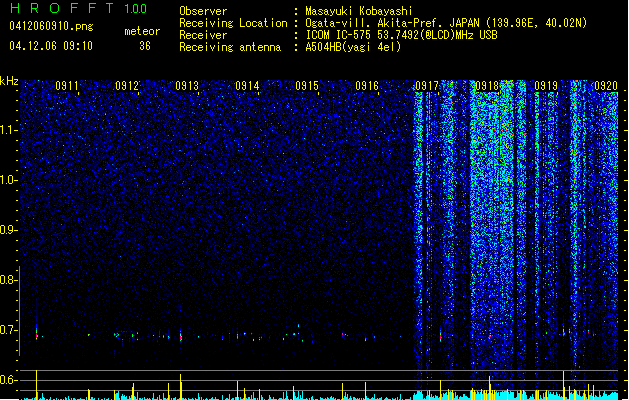Click the Receiving antenna label
629x400 pixels.
230,47
